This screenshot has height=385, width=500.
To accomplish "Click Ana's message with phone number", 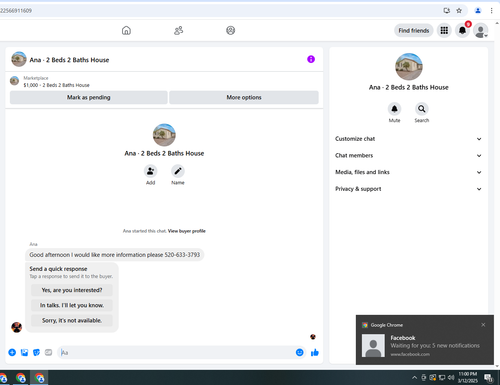I will tap(115, 255).
